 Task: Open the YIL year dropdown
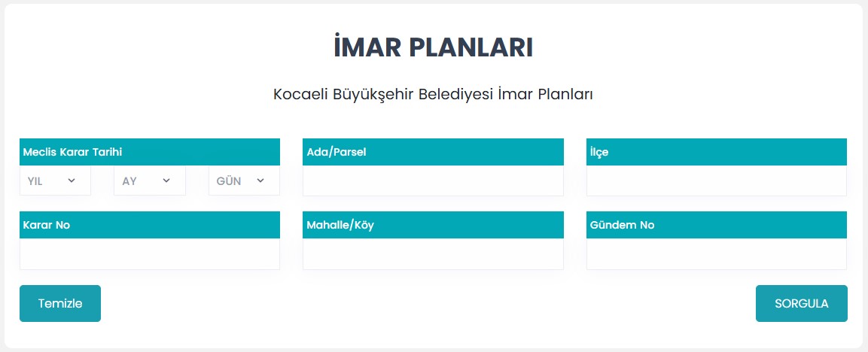(x=55, y=181)
